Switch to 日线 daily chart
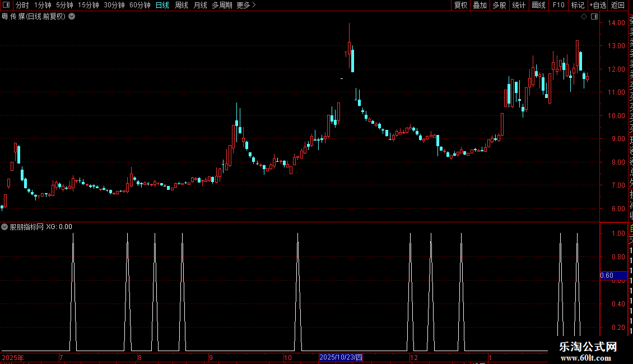 162,5
